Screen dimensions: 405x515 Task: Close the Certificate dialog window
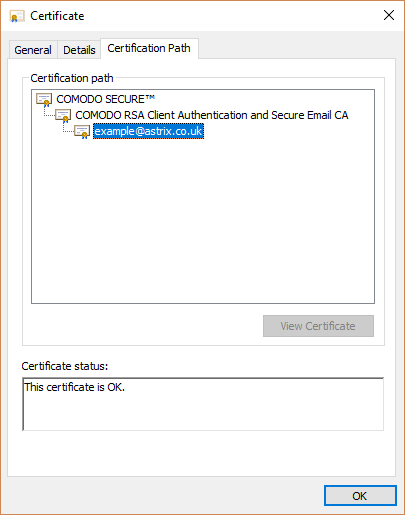(389, 15)
